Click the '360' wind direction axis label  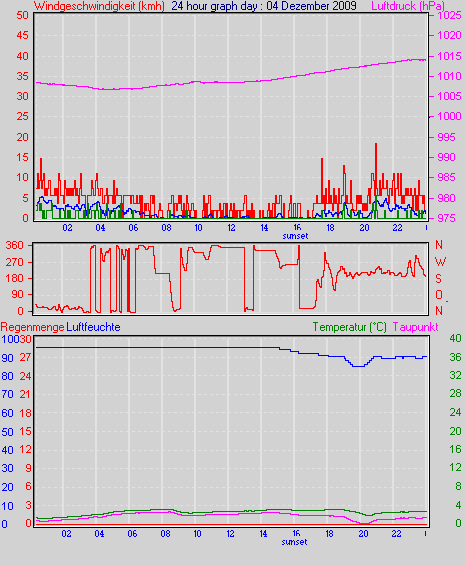pos(15,245)
